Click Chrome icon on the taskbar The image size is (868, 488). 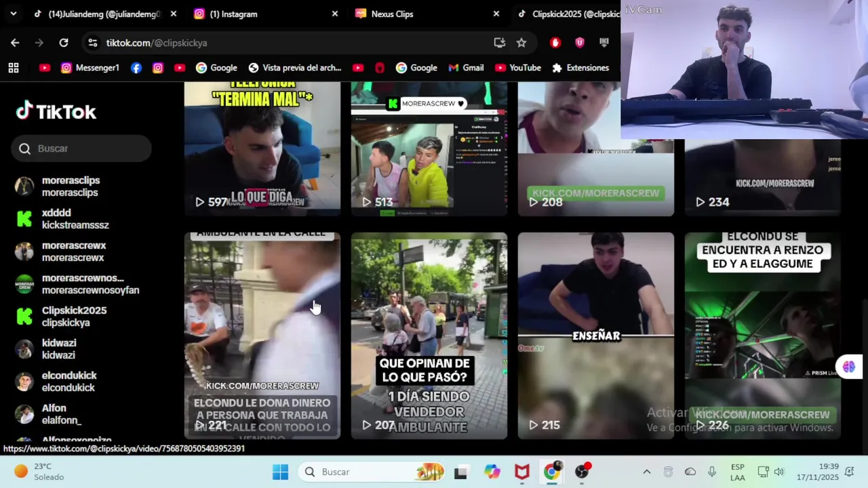(x=552, y=472)
